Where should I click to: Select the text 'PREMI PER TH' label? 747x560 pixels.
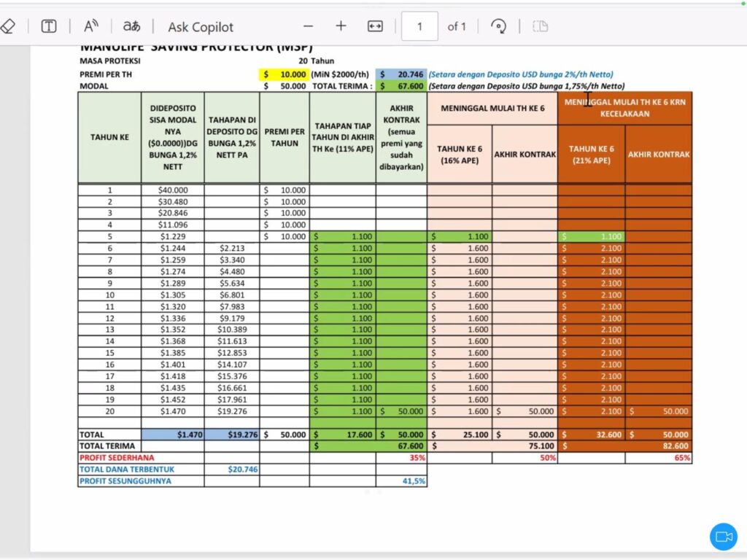click(106, 74)
